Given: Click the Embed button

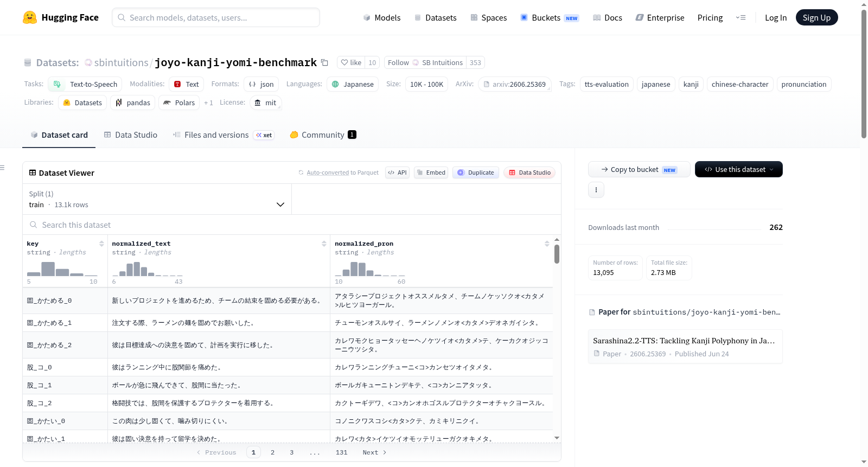Looking at the screenshot, I should tap(431, 172).
